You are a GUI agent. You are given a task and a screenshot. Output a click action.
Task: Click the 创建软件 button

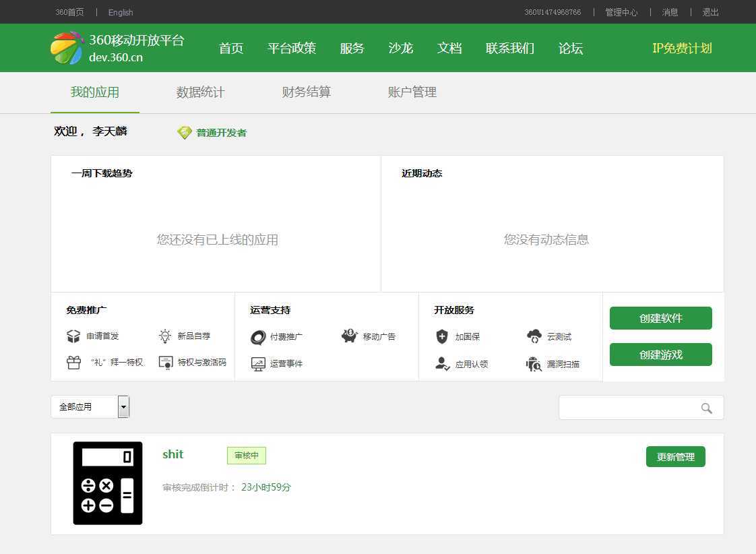[x=660, y=318]
